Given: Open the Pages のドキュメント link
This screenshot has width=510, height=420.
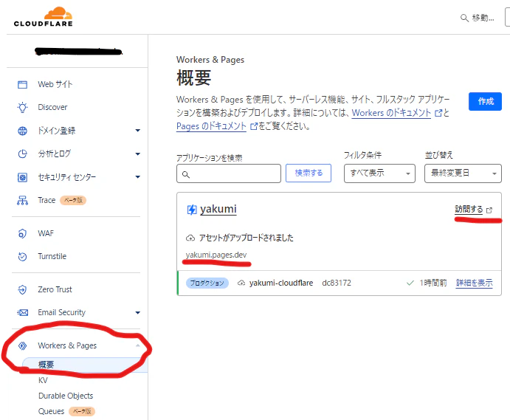Looking at the screenshot, I should pyautogui.click(x=211, y=126).
